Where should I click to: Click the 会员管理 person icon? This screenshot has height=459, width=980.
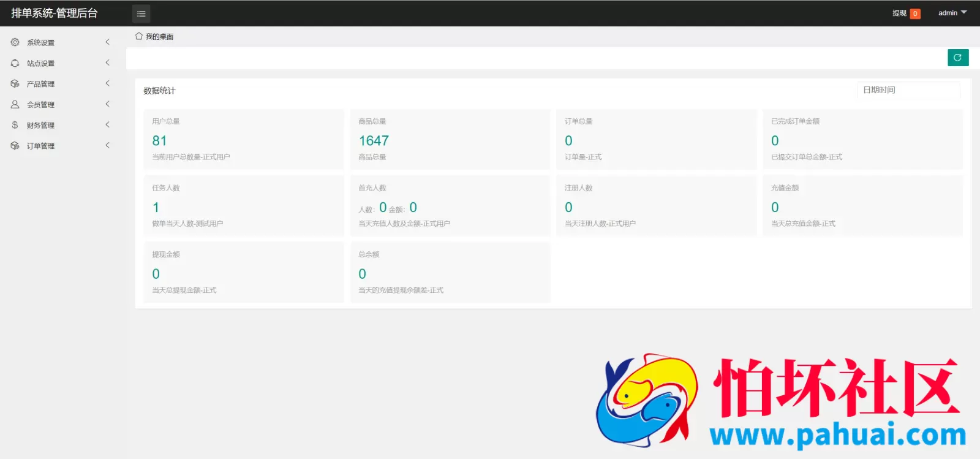(x=15, y=105)
